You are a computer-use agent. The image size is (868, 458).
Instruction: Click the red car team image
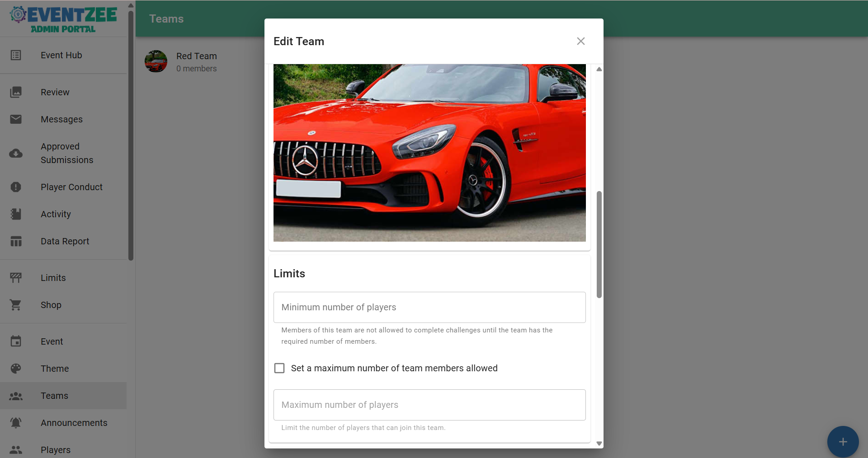click(429, 153)
